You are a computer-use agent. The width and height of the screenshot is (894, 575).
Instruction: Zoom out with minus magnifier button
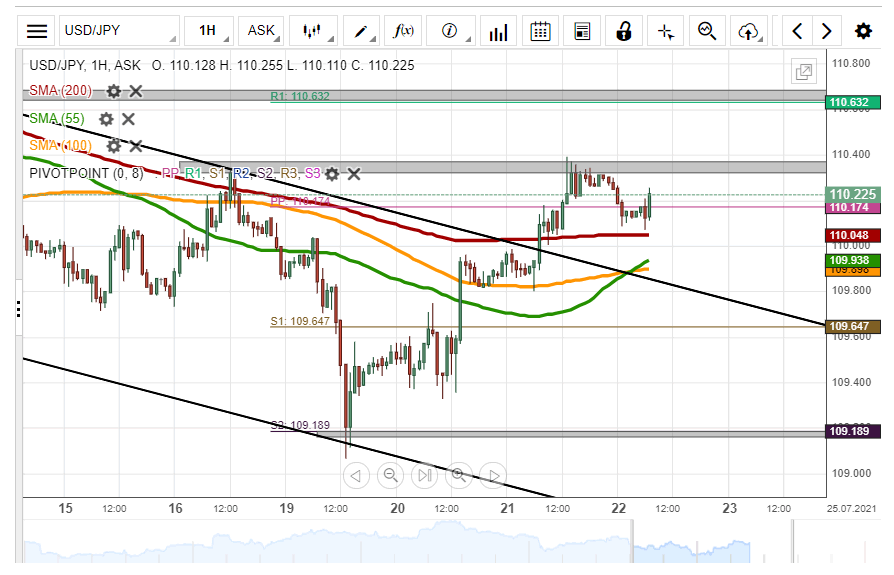coord(391,475)
